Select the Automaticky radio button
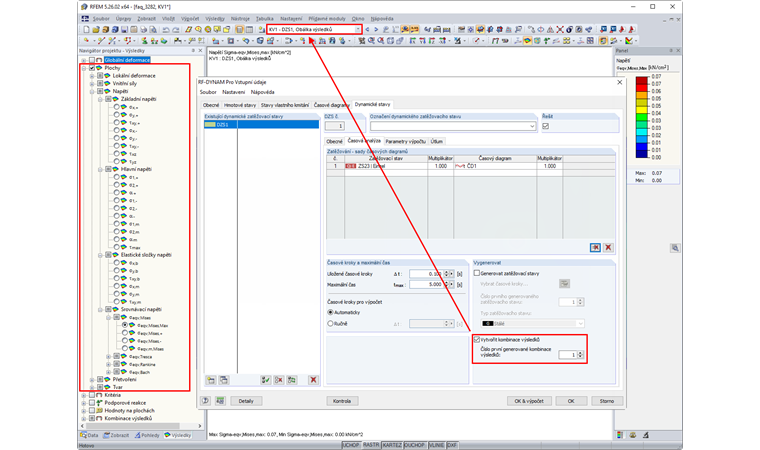760x450 pixels. [x=331, y=313]
